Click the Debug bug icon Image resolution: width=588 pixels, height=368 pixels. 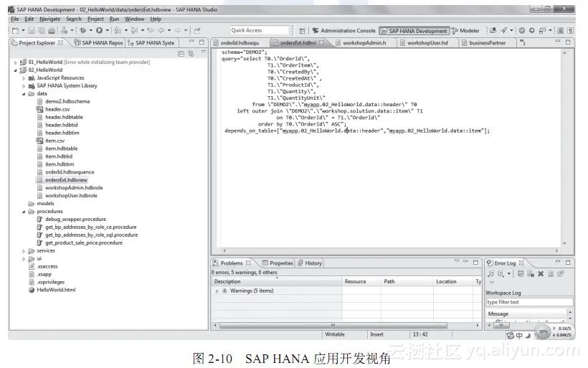tap(83, 31)
